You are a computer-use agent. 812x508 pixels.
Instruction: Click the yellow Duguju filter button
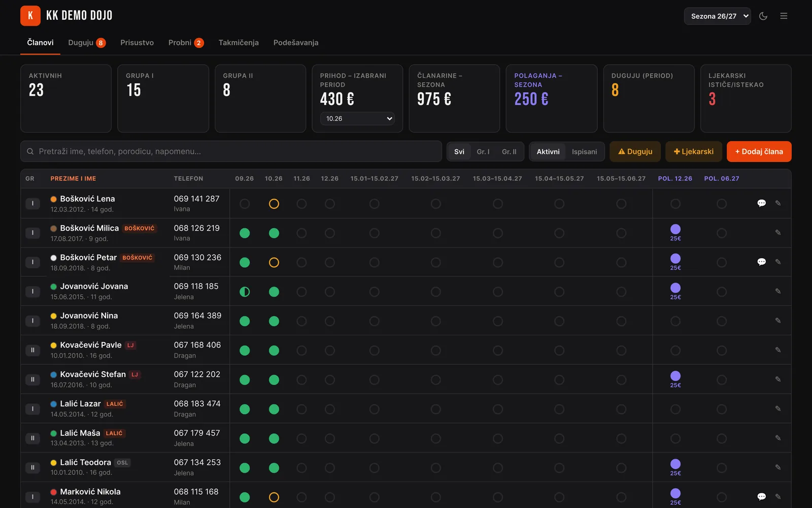click(x=635, y=151)
